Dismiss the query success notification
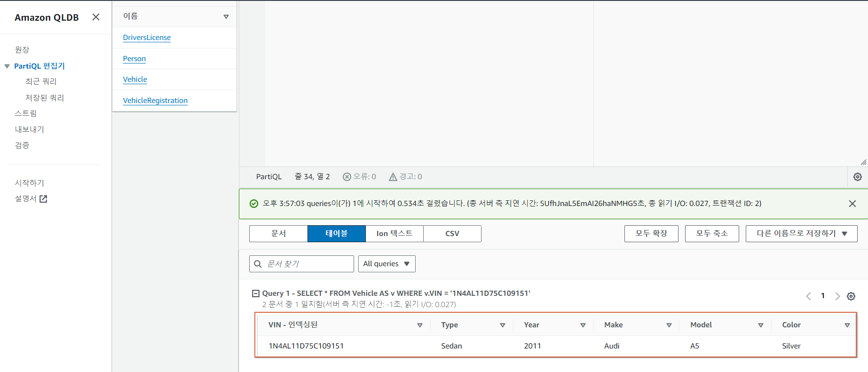Screen dimensions: 868x372 pyautogui.click(x=852, y=204)
